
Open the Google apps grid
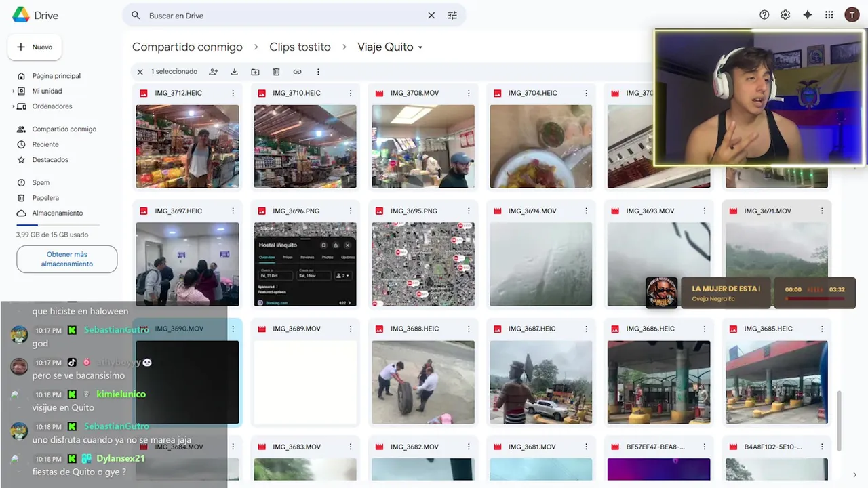pyautogui.click(x=829, y=15)
